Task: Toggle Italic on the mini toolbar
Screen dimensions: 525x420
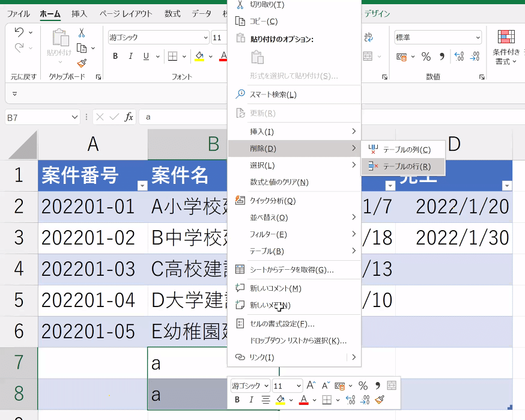Action: tap(251, 400)
